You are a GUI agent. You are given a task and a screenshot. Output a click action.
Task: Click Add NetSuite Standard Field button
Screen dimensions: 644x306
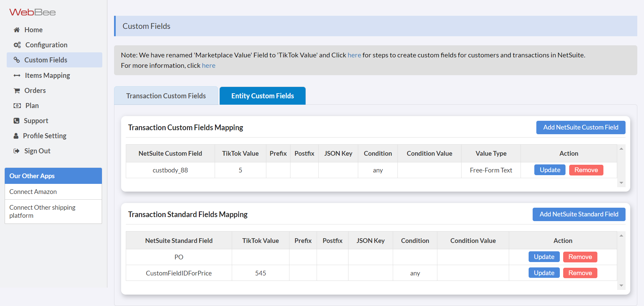click(x=579, y=214)
